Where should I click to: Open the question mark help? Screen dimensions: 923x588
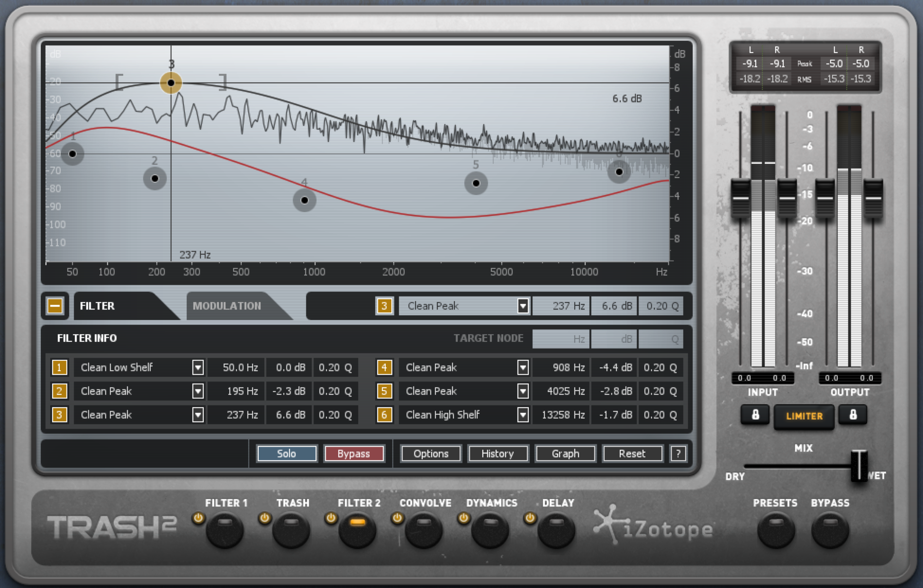[x=678, y=454]
